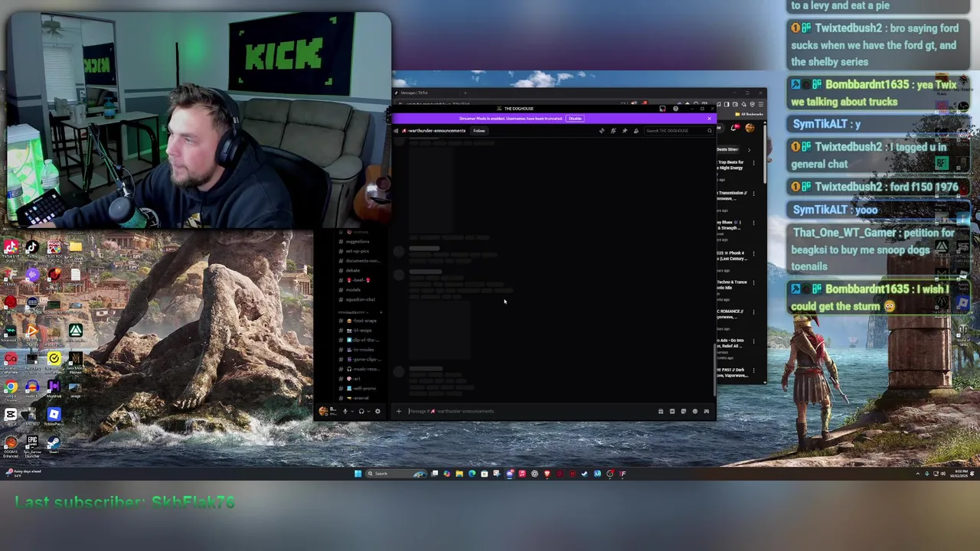Screen dimensions: 980x551
Task: Open the suggestions channel
Action: (x=358, y=242)
